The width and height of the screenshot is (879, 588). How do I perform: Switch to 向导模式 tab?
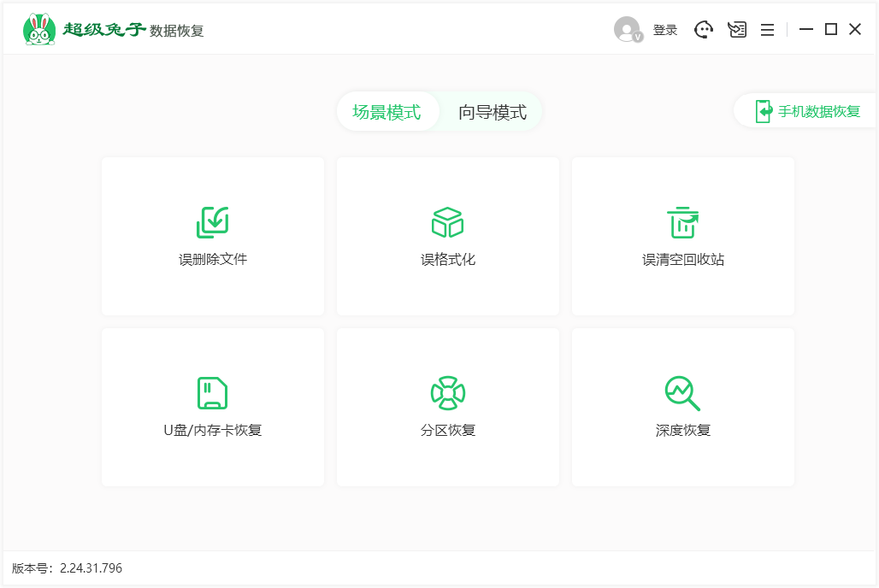(x=493, y=111)
